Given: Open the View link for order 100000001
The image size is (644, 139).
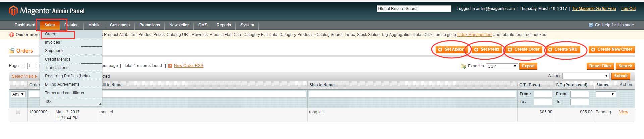Looking at the screenshot, I should pos(623,112).
